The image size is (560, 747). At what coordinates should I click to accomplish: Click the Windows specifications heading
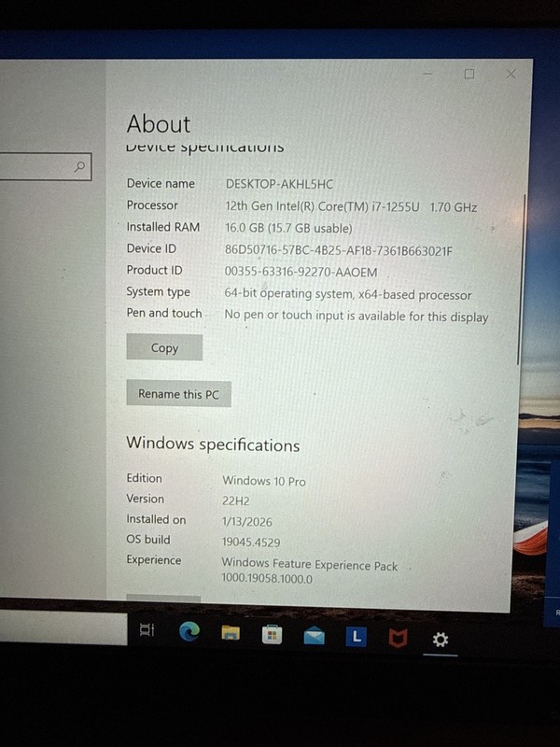tap(213, 444)
